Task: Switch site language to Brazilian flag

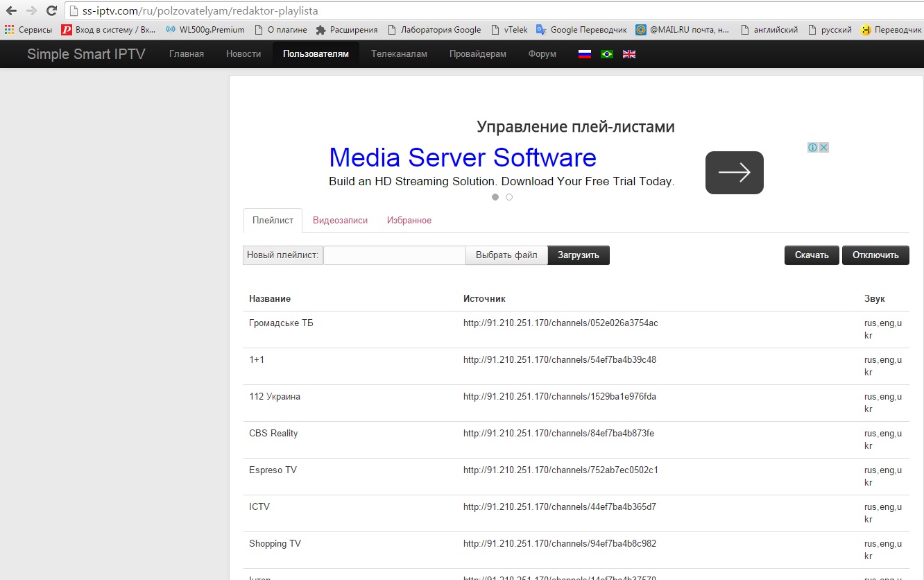Action: (607, 54)
